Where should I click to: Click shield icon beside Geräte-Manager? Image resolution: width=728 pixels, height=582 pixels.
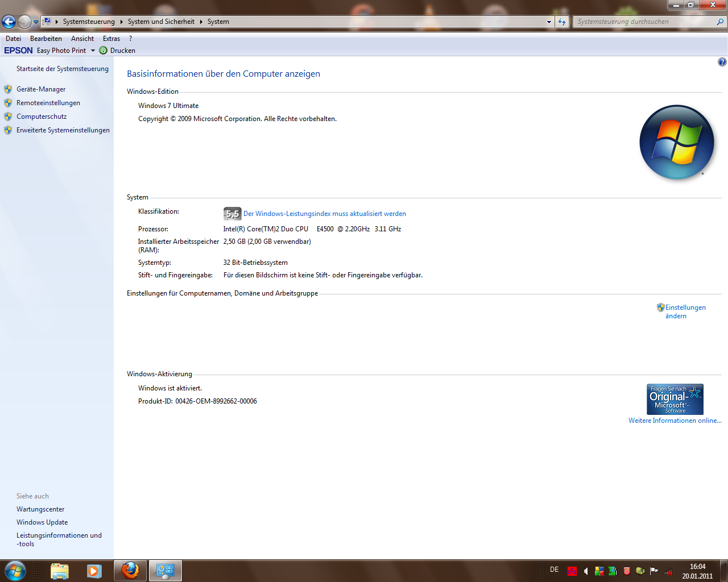(x=8, y=89)
